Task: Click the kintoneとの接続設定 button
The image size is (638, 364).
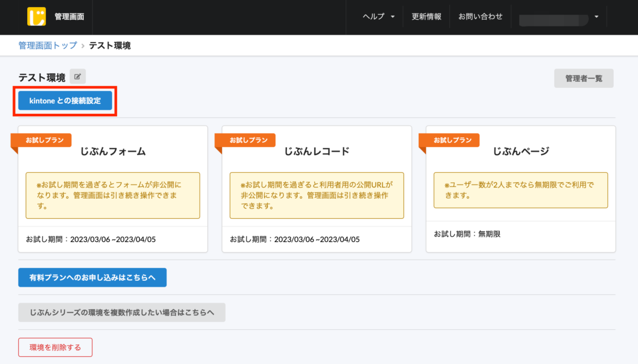Action: pyautogui.click(x=64, y=100)
